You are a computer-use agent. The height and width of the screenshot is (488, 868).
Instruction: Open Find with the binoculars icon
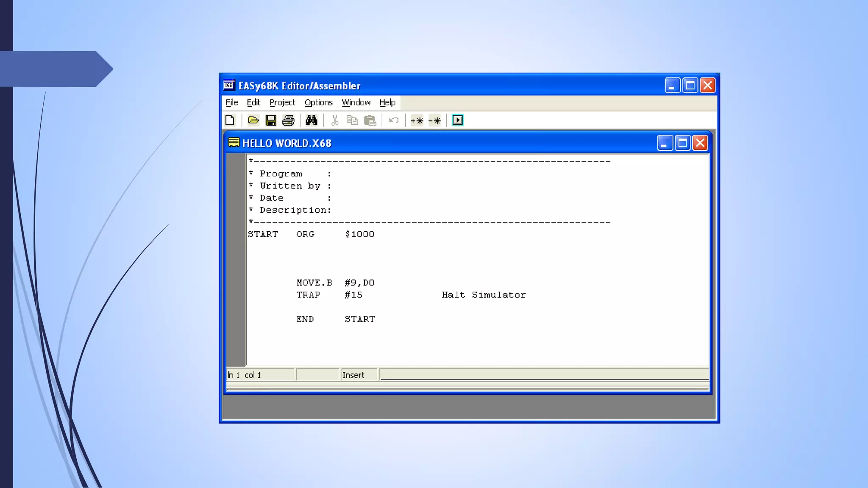[x=312, y=120]
